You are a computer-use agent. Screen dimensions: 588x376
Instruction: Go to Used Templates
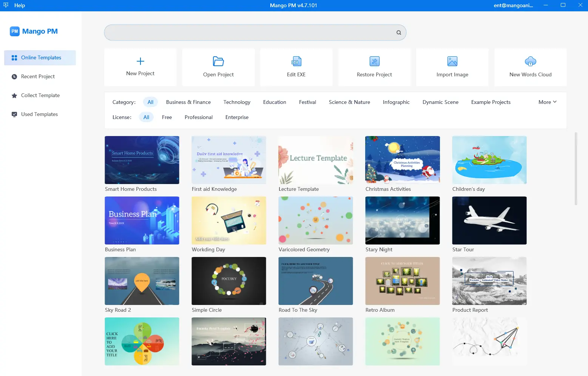39,114
